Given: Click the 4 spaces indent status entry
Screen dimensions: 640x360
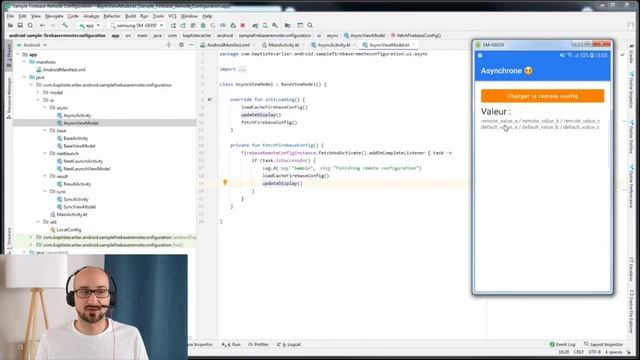Looking at the screenshot, I should click(x=613, y=352).
